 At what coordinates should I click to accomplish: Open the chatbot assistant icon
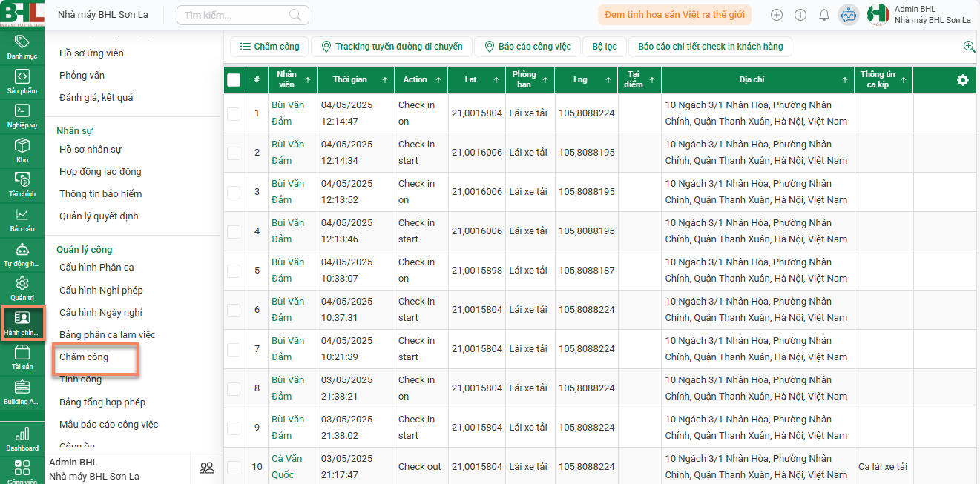click(x=849, y=15)
